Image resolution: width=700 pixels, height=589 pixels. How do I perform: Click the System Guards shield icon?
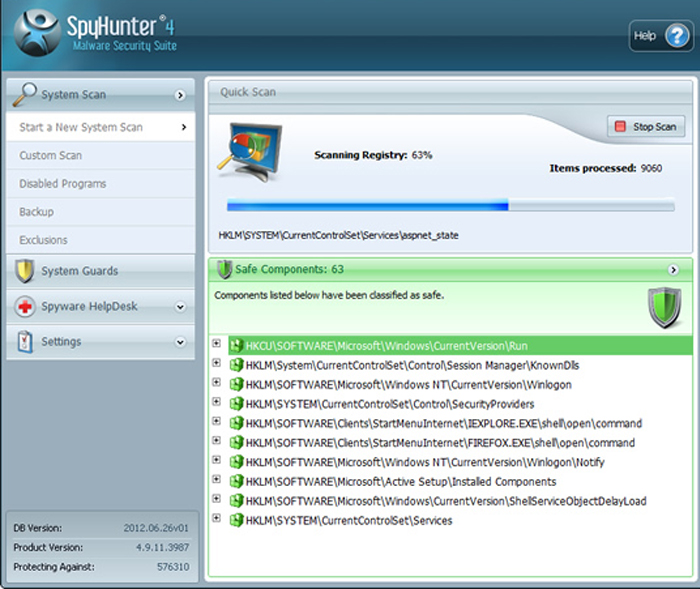(x=25, y=271)
